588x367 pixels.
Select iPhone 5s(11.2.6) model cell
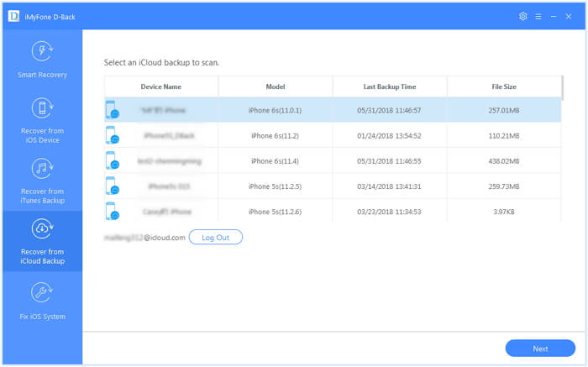275,212
